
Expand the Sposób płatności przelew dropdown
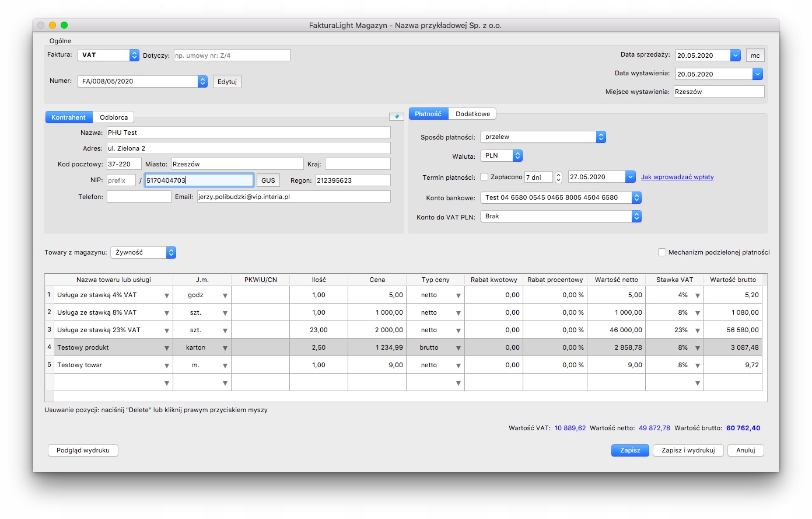[x=601, y=137]
